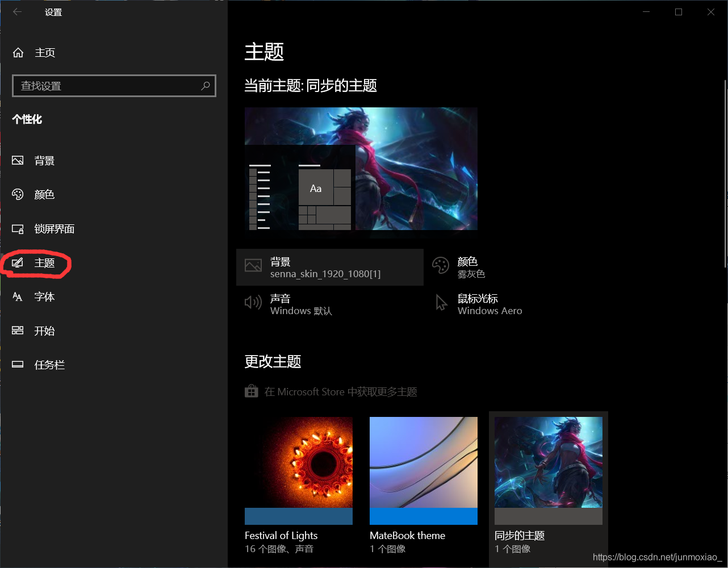Screen dimensions: 728x568
Task: Click the picture icon next to senna_skin background
Action: pos(253,265)
